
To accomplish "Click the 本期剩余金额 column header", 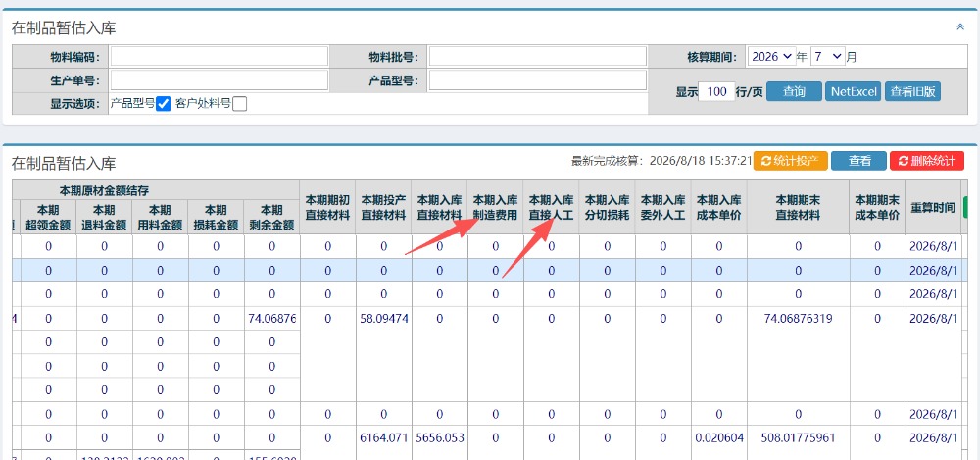I will [x=271, y=217].
